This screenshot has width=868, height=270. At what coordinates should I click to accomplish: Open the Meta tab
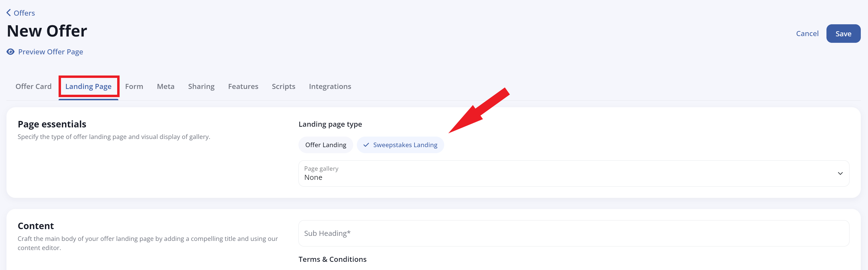point(165,86)
